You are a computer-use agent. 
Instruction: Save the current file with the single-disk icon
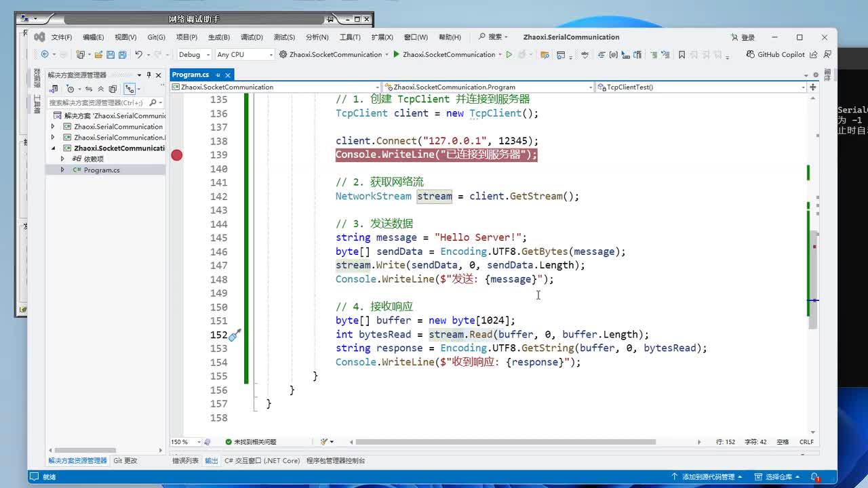pos(111,54)
